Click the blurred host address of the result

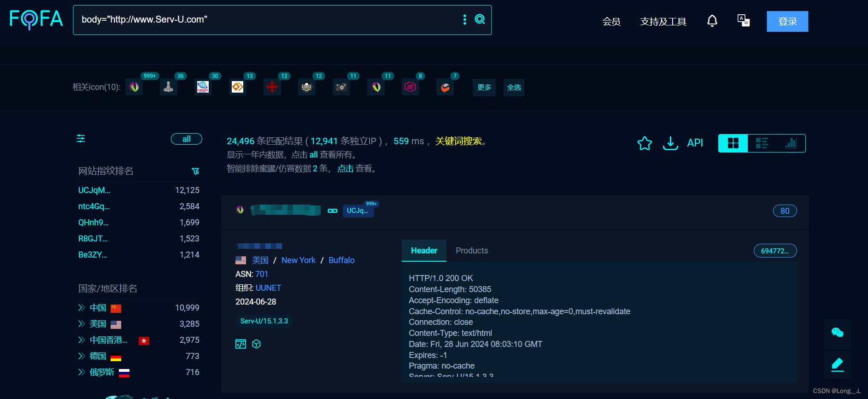click(286, 210)
